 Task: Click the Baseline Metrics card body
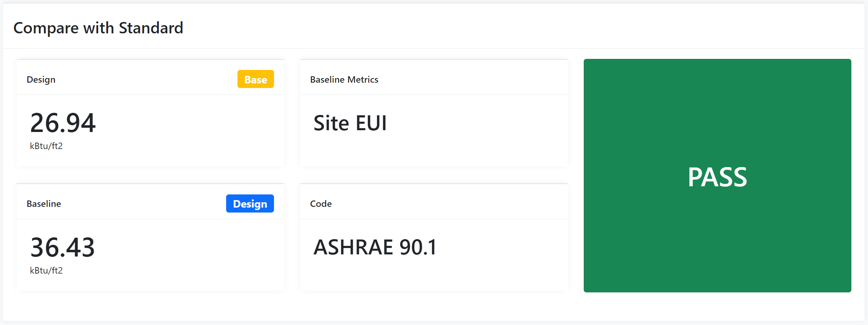[434, 131]
